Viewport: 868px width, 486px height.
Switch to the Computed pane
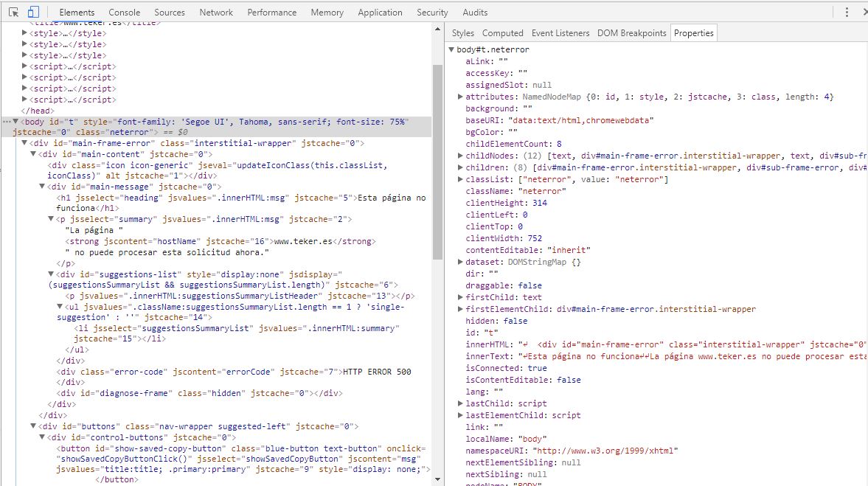(x=503, y=33)
